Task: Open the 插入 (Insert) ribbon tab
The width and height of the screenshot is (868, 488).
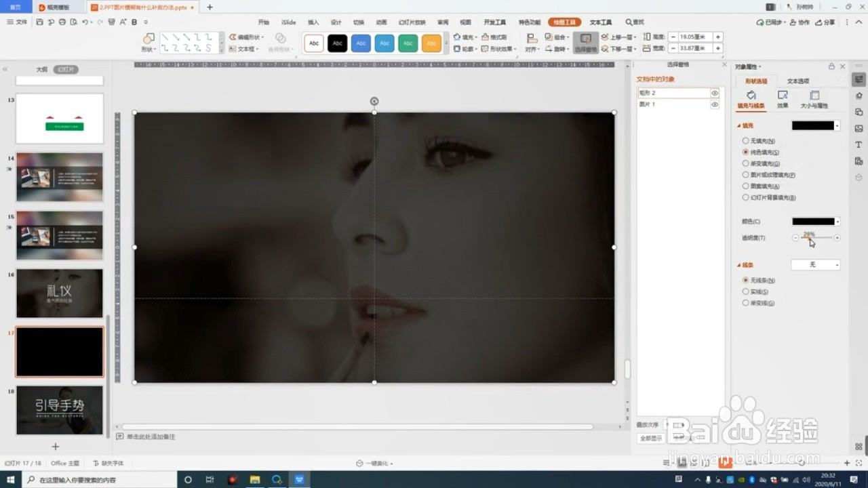Action: 313,22
